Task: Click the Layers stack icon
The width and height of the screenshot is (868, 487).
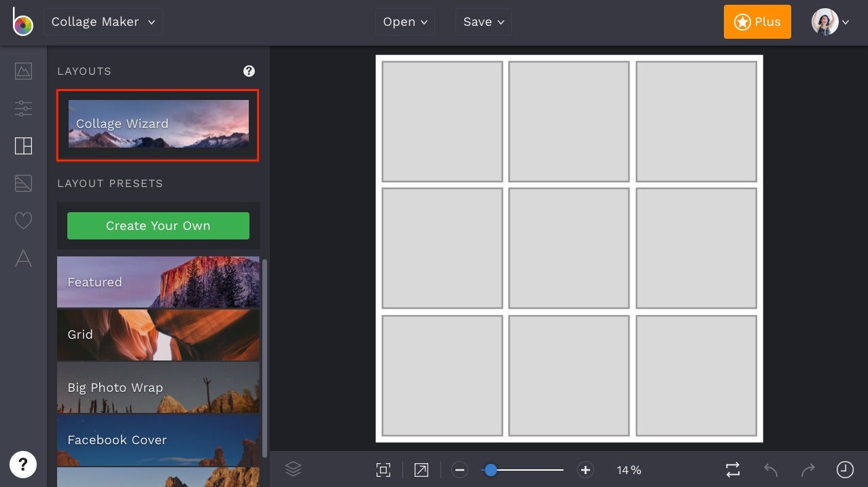Action: click(293, 469)
